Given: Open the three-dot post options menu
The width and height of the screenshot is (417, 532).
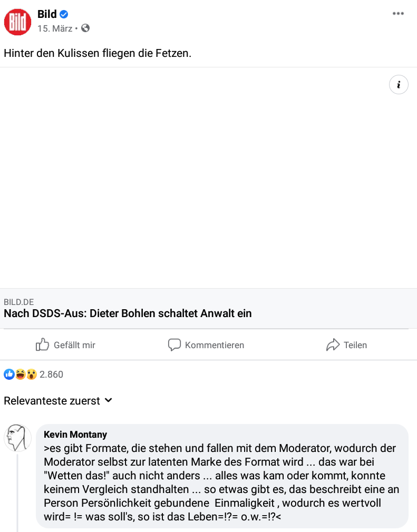Looking at the screenshot, I should (398, 14).
